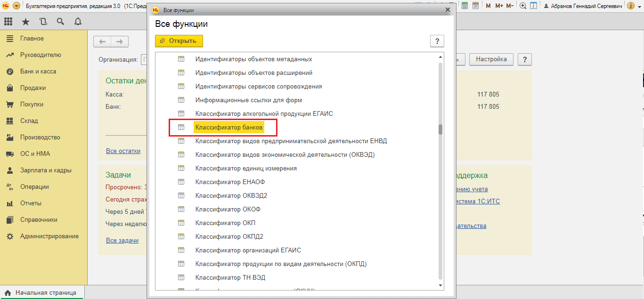Select Классификатор видов предпринимательской деятельности ЕНВД

pyautogui.click(x=291, y=141)
